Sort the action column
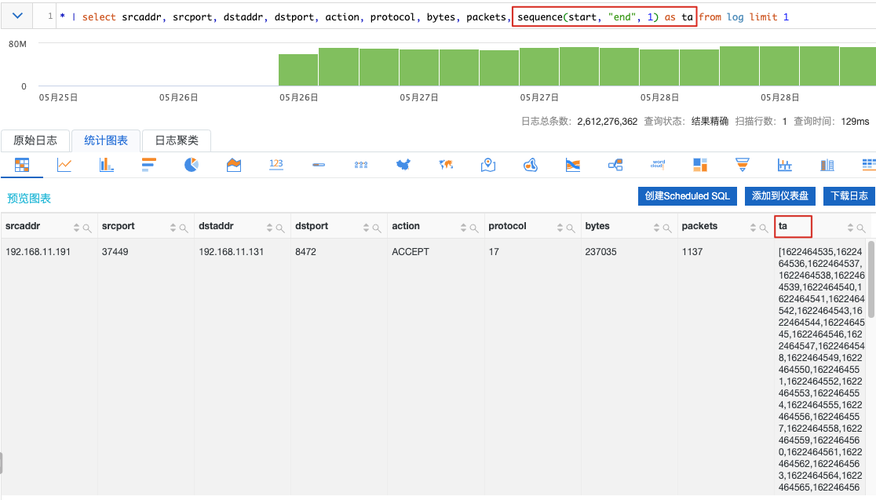The width and height of the screenshot is (876, 500). point(463,228)
